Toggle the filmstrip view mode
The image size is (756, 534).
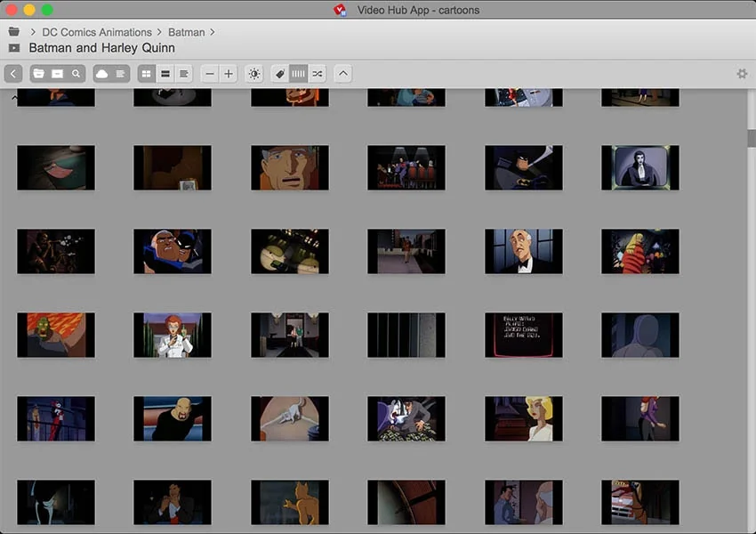click(299, 74)
